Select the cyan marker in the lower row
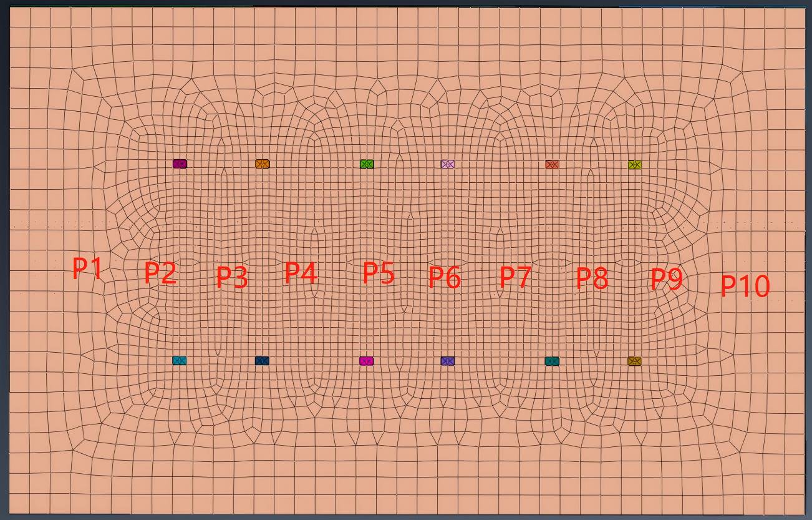This screenshot has width=812, height=520. click(x=179, y=361)
